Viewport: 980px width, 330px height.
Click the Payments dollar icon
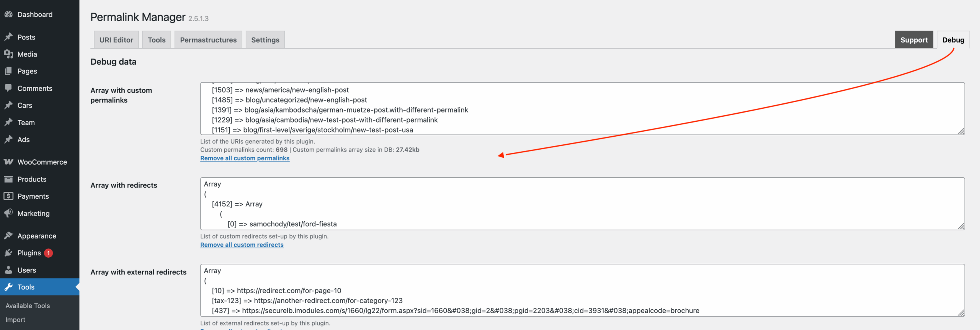(8, 196)
